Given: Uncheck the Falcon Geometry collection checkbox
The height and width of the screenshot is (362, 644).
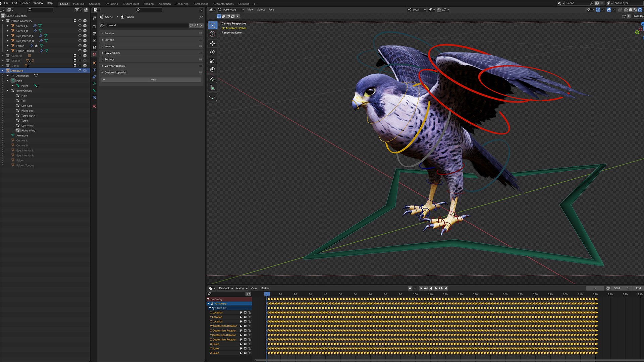Looking at the screenshot, I should 75,21.
